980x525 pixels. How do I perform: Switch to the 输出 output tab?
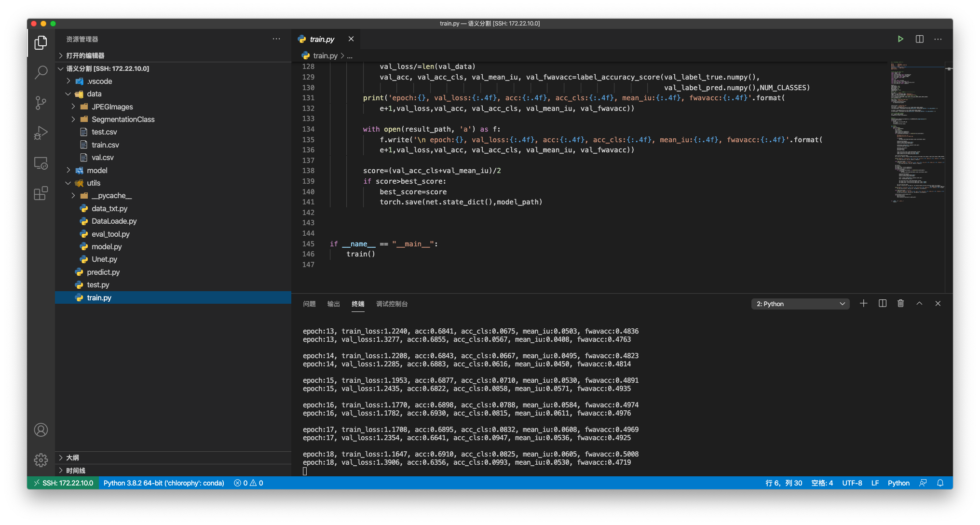333,304
